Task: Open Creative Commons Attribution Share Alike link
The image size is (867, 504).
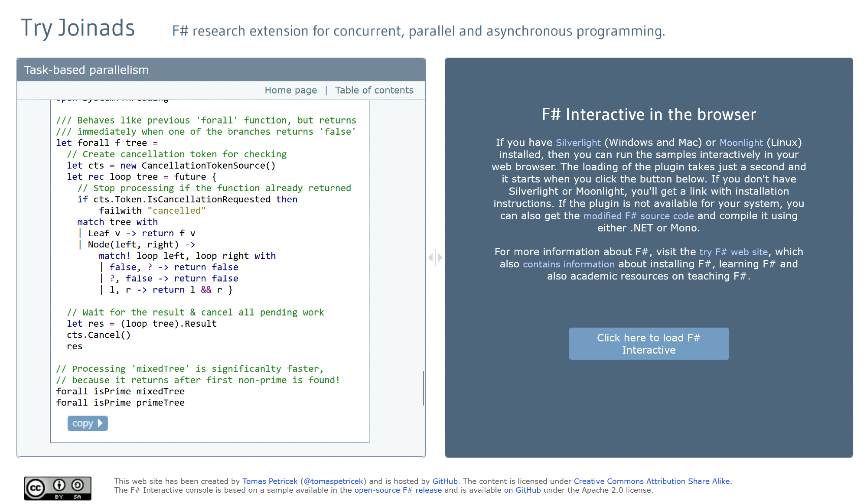Action: 652,481
